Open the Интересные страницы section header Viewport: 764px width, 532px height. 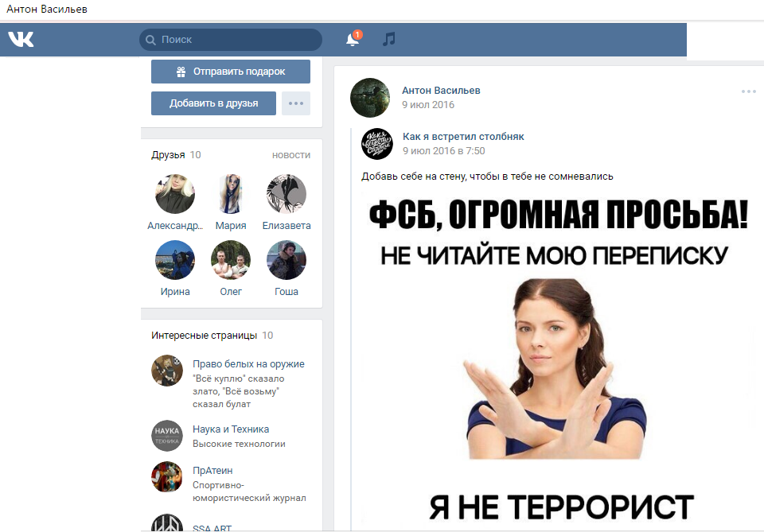click(x=205, y=336)
